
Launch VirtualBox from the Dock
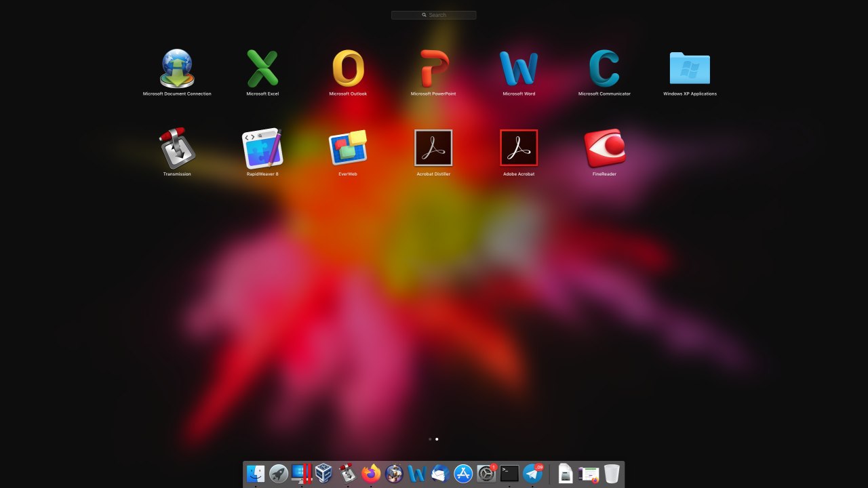pyautogui.click(x=325, y=474)
